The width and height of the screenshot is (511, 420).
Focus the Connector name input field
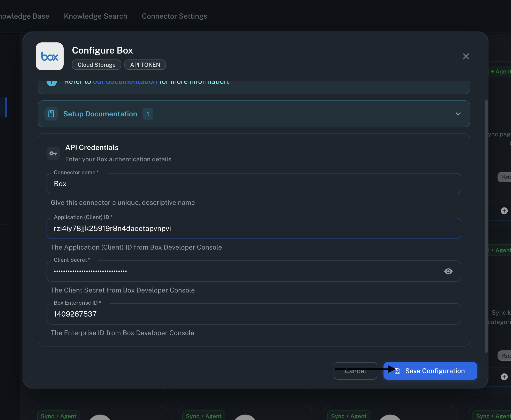click(x=253, y=184)
